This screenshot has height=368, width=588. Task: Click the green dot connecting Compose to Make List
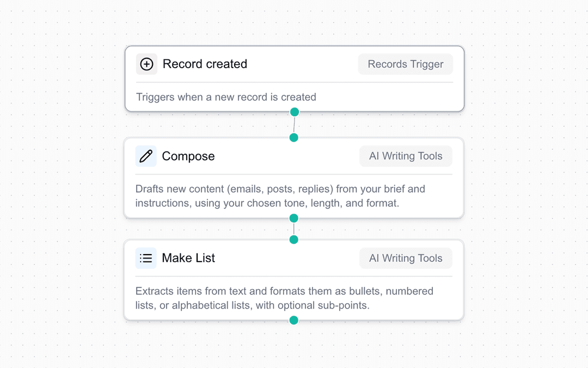point(294,228)
